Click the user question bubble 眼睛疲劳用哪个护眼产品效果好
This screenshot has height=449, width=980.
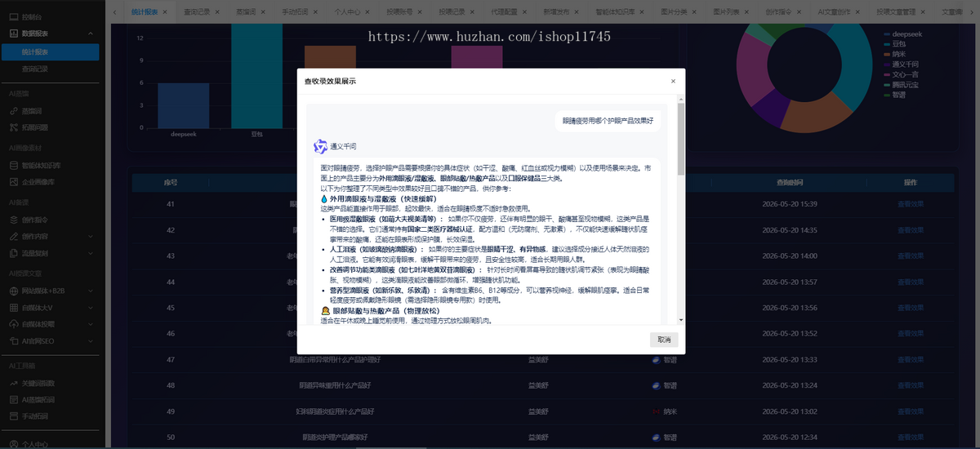(x=608, y=120)
